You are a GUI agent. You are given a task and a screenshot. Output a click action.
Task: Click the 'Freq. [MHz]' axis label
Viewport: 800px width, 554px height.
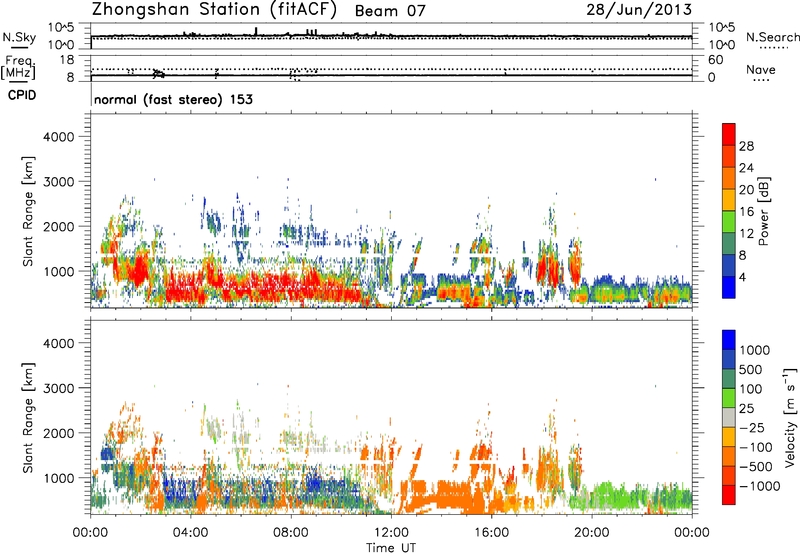[x=19, y=68]
